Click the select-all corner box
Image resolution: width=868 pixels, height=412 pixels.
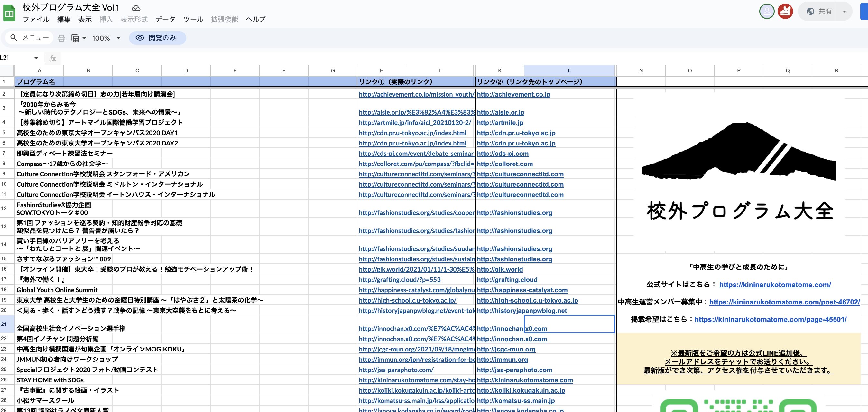tap(7, 70)
